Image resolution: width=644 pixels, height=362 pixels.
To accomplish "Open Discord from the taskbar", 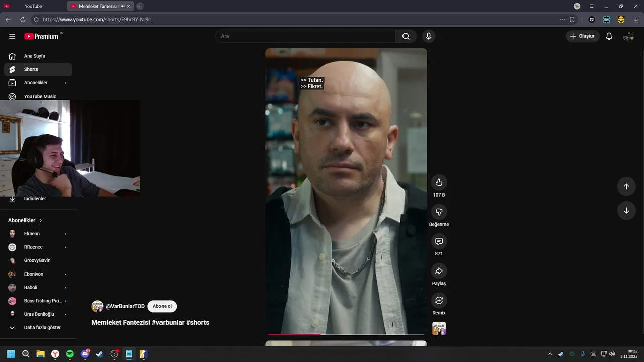I will [x=85, y=354].
